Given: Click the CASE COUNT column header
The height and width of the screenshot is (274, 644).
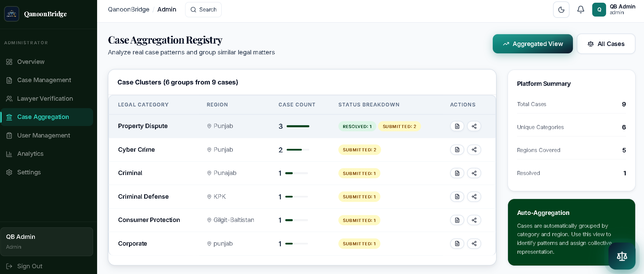Looking at the screenshot, I should [x=297, y=105].
